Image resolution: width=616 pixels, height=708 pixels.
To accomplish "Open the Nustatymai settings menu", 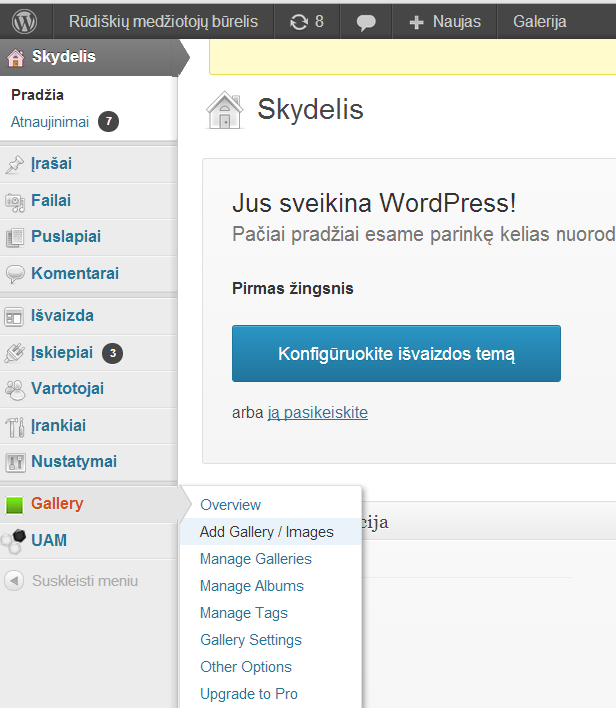I will [x=74, y=461].
